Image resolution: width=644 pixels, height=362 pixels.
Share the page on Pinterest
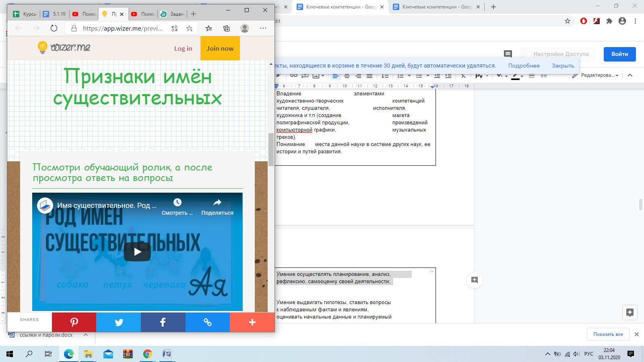point(74,322)
